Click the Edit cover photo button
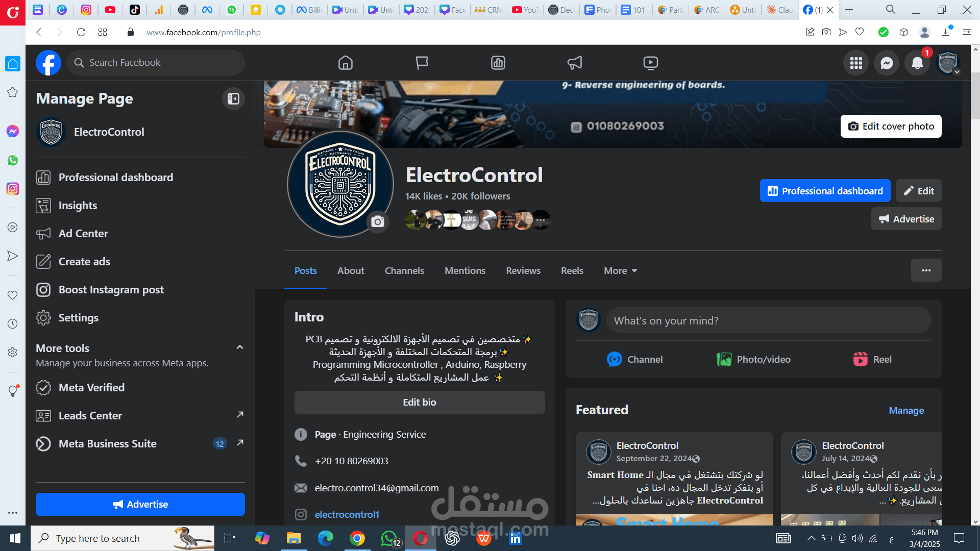 891,126
